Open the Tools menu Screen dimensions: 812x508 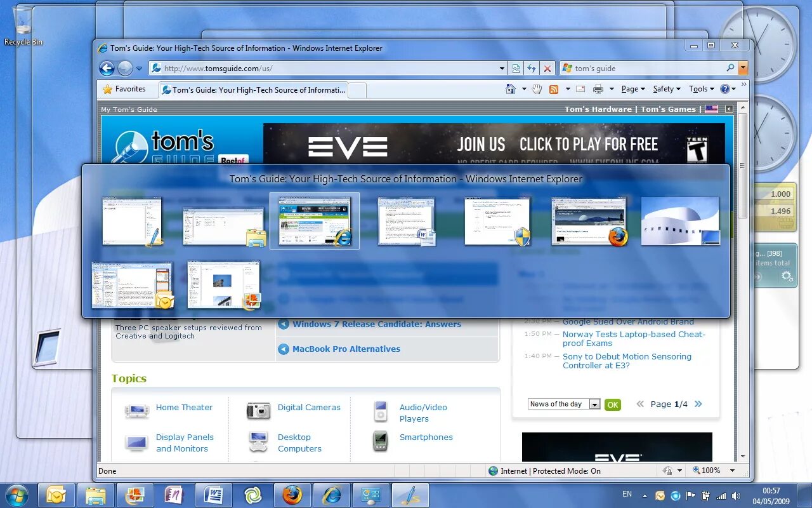coord(700,89)
